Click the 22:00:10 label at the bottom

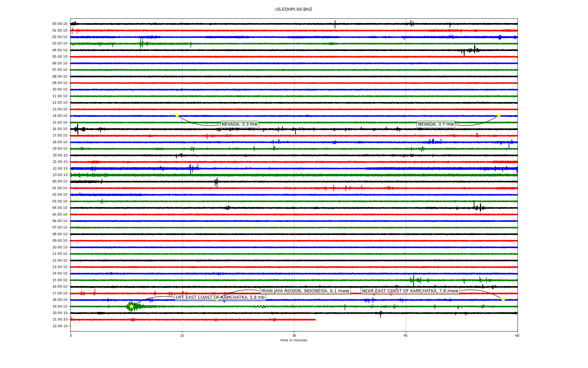(60, 326)
